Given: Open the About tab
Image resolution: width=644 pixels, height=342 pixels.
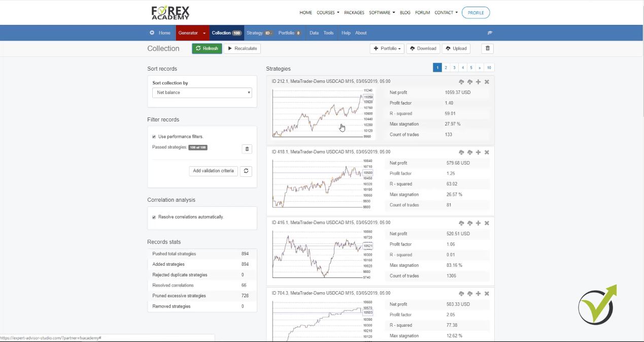Looking at the screenshot, I should 361,33.
